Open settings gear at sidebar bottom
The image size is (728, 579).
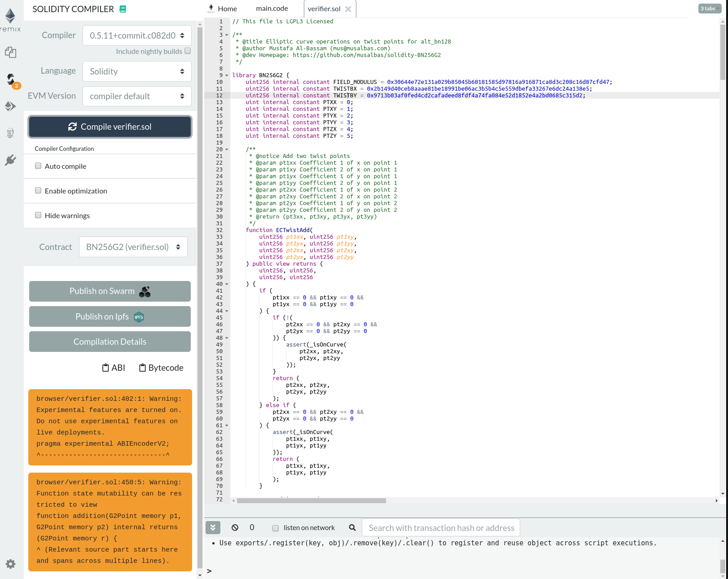tap(10, 564)
